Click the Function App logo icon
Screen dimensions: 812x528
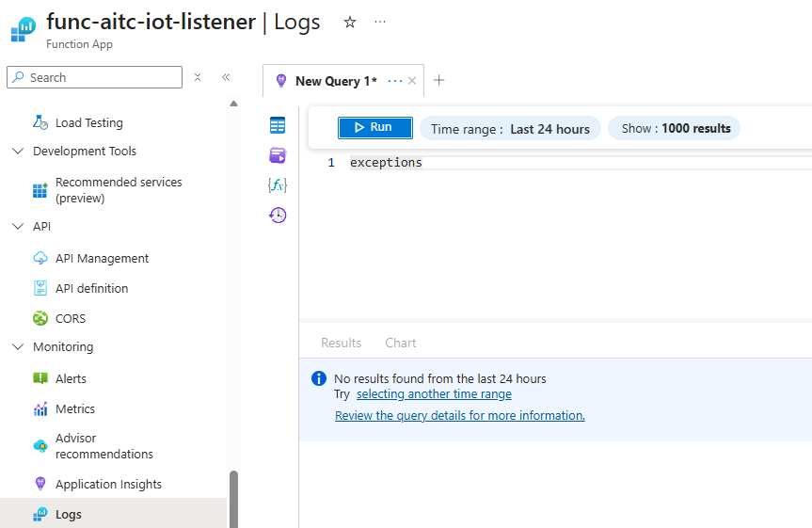(x=23, y=29)
